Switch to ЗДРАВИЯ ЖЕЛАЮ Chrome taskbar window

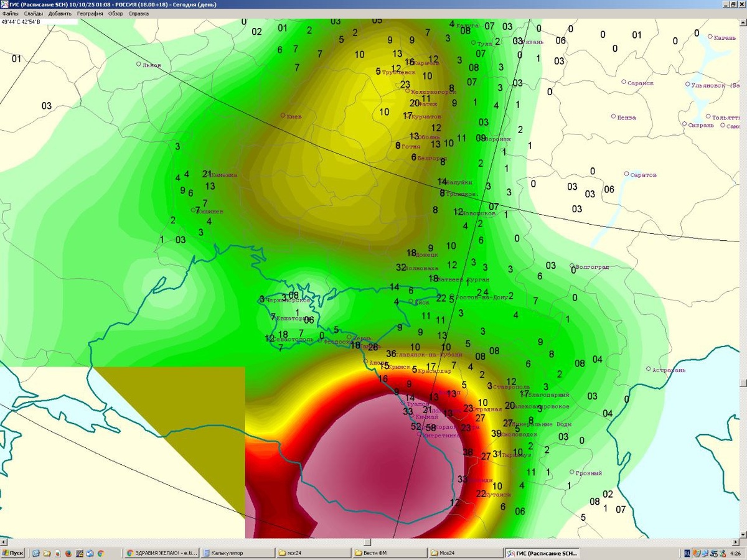(162, 553)
